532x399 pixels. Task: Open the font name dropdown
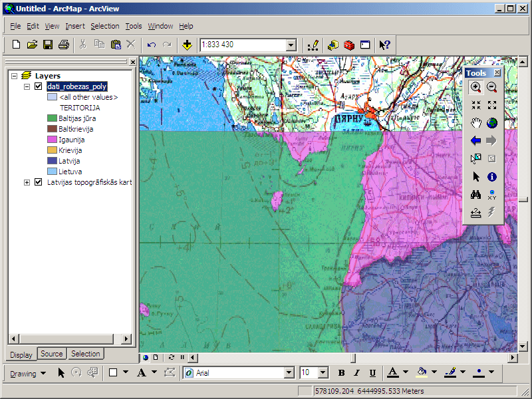tap(289, 373)
